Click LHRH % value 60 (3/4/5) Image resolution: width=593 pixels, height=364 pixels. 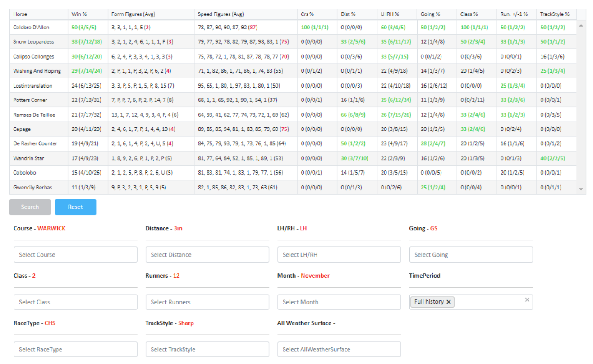coord(393,28)
